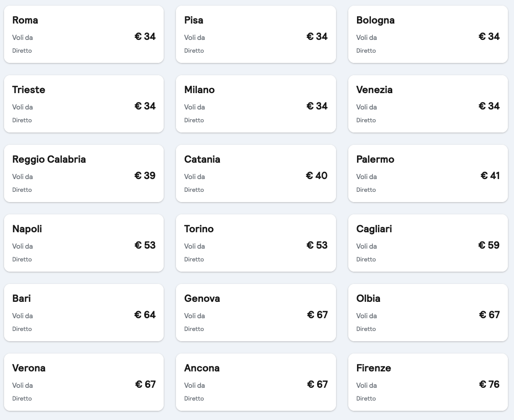Click the Bologna flights from €34

tap(428, 34)
